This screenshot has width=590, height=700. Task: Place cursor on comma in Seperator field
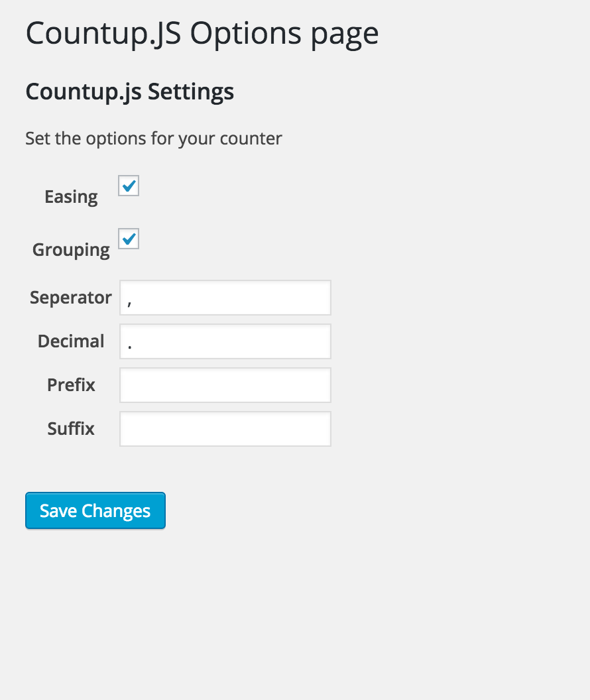[129, 304]
